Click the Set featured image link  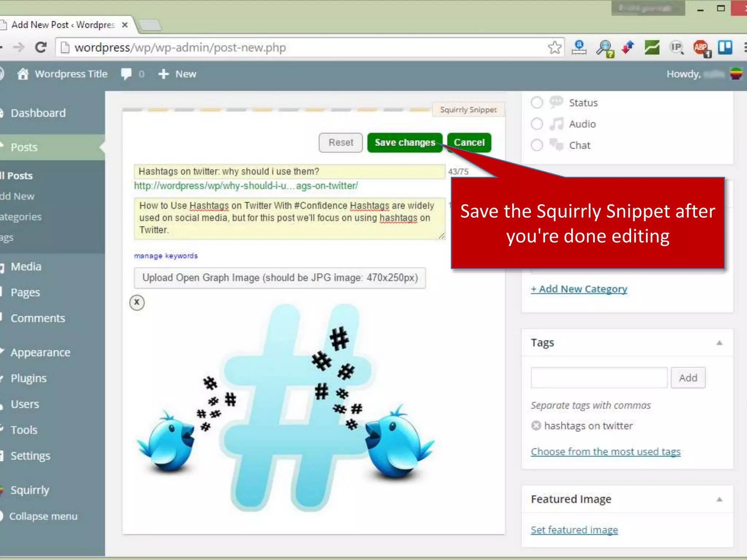tap(574, 530)
